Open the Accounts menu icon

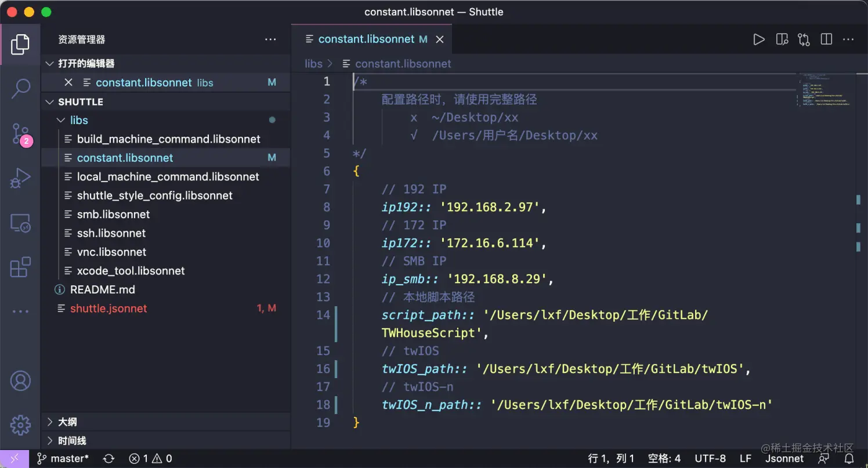coord(20,381)
